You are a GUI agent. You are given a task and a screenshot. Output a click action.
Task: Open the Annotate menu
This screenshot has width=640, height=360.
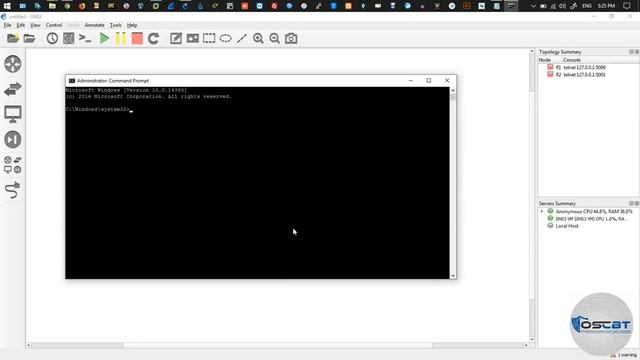[94, 25]
